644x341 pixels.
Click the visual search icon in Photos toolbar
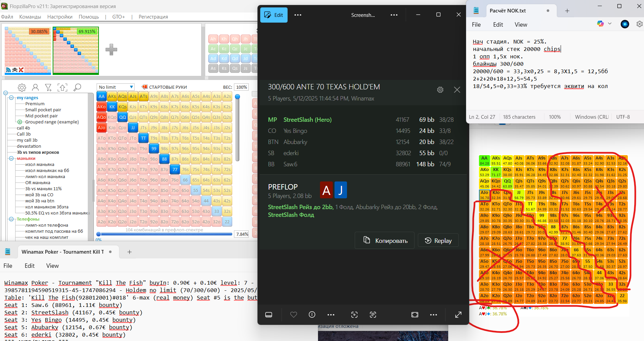pos(354,315)
